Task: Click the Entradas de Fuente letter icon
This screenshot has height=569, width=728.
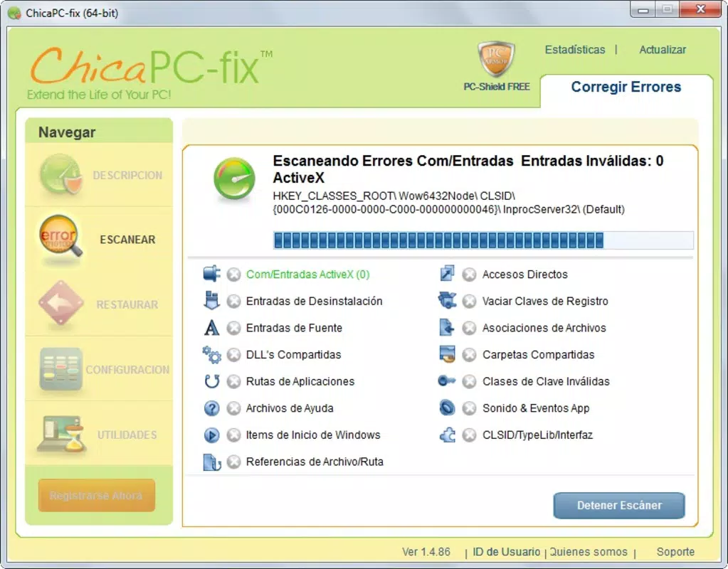Action: (212, 328)
